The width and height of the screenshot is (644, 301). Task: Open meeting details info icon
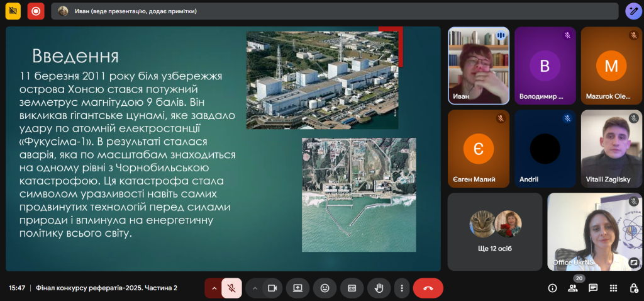coord(552,288)
